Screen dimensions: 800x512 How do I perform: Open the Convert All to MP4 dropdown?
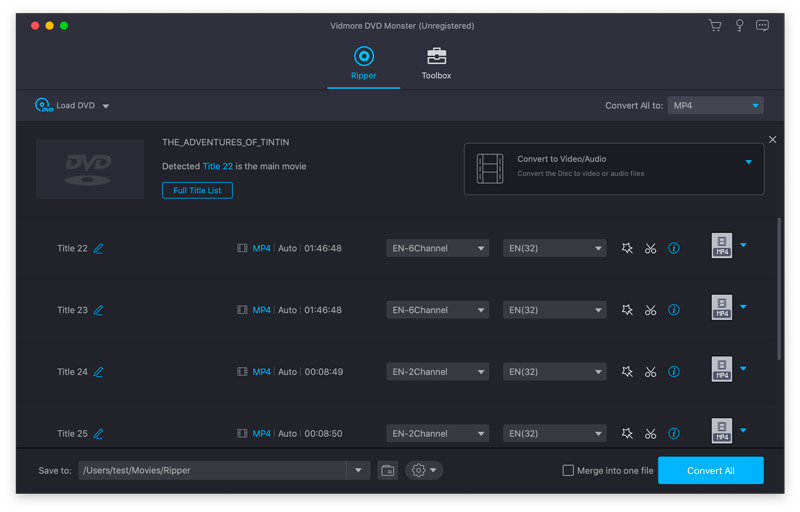coord(715,106)
